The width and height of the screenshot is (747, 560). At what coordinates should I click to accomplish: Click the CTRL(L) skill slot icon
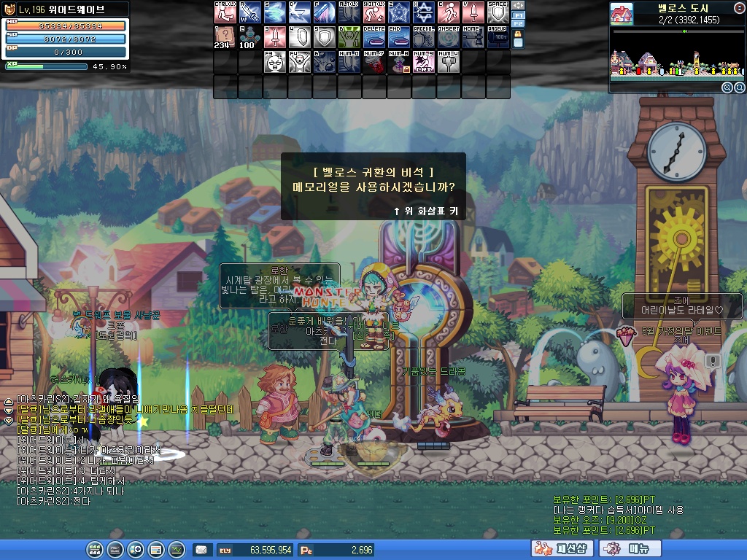225,13
